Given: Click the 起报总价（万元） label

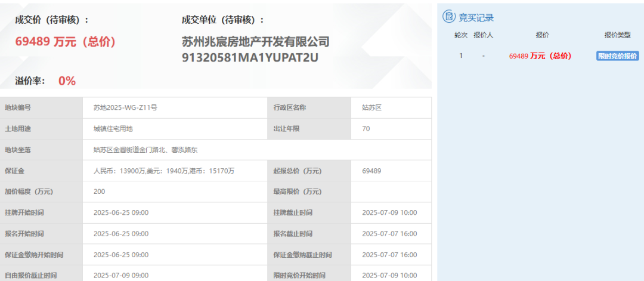Looking at the screenshot, I should (x=297, y=171).
